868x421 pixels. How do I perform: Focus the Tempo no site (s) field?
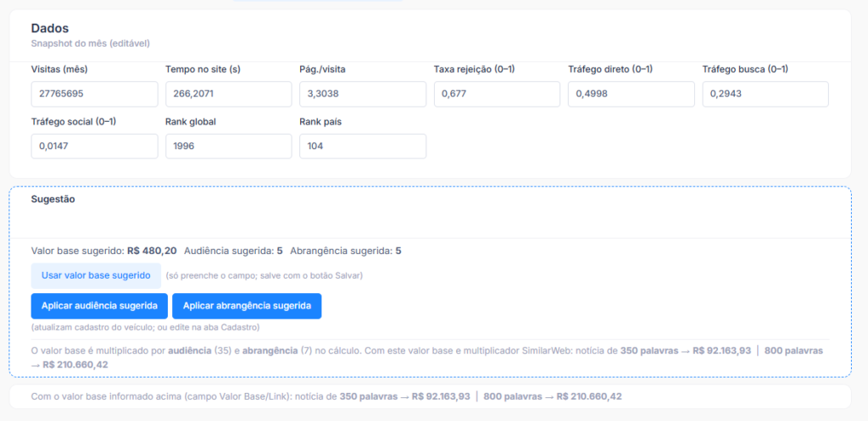coord(228,94)
